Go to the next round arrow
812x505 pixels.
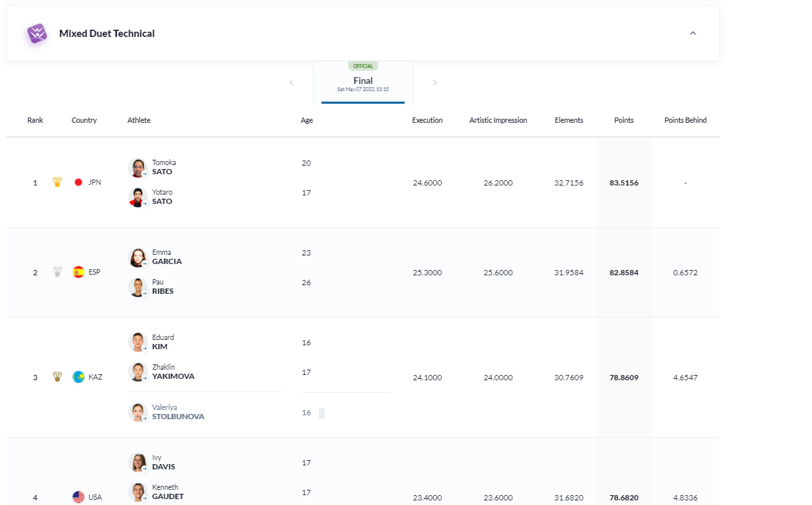(434, 83)
